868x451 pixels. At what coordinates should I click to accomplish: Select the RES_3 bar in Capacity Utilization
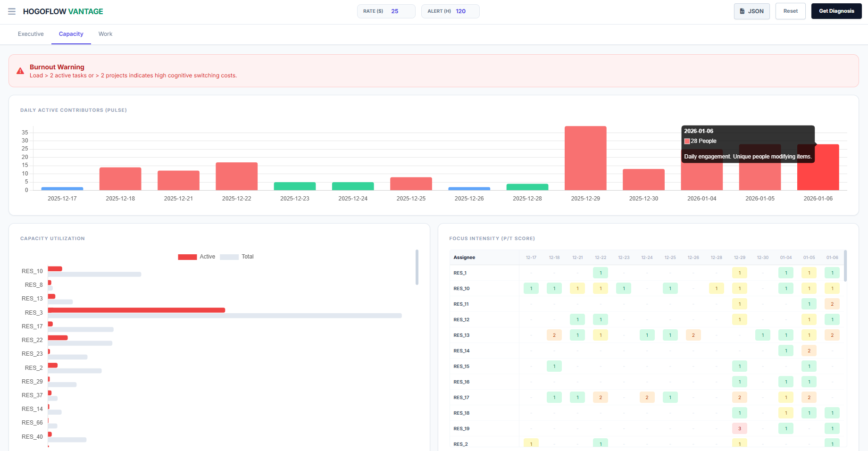(137, 310)
